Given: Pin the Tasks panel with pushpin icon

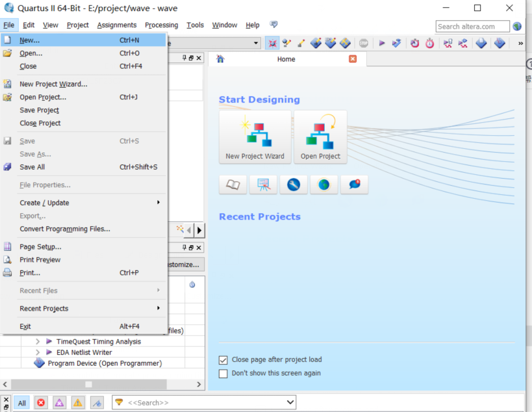Looking at the screenshot, I should (184, 248).
